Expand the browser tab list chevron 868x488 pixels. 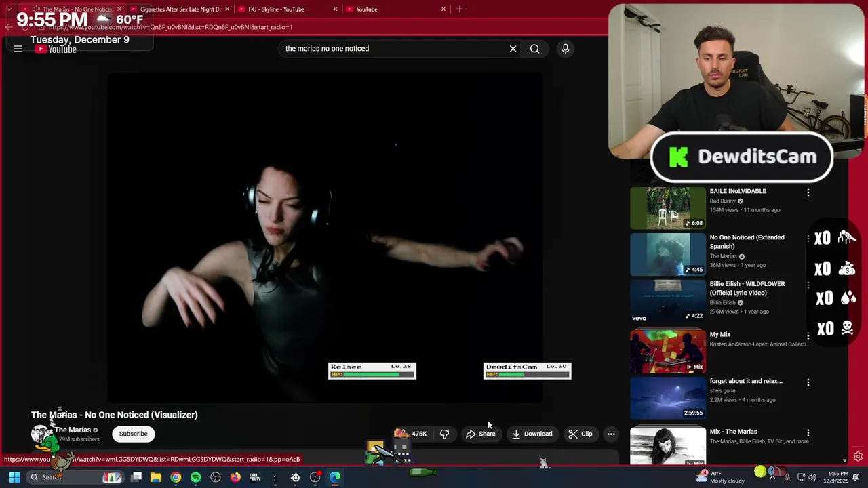tap(9, 9)
